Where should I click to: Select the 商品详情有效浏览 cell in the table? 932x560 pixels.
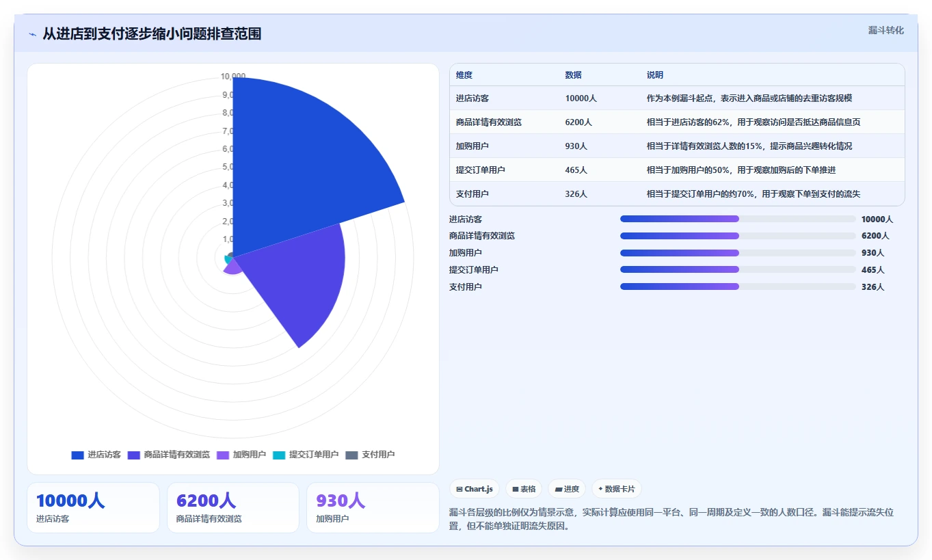pyautogui.click(x=489, y=122)
